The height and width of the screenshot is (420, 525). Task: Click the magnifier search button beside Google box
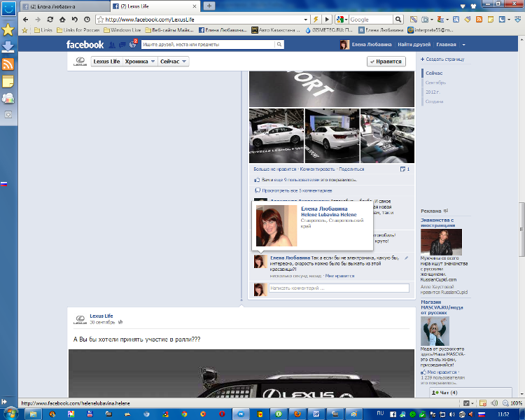[398, 20]
